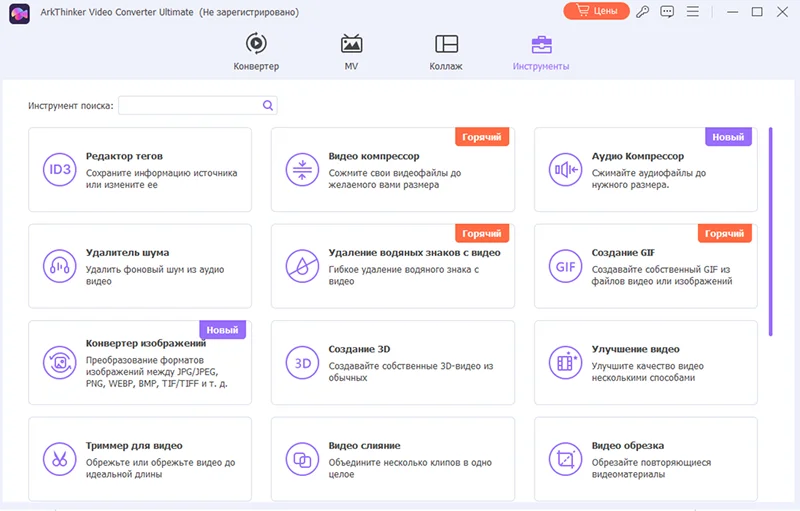Click description 'Объедините несколько клипов в одно целое'
Viewport: 800px width, 511px height.
[410, 468]
